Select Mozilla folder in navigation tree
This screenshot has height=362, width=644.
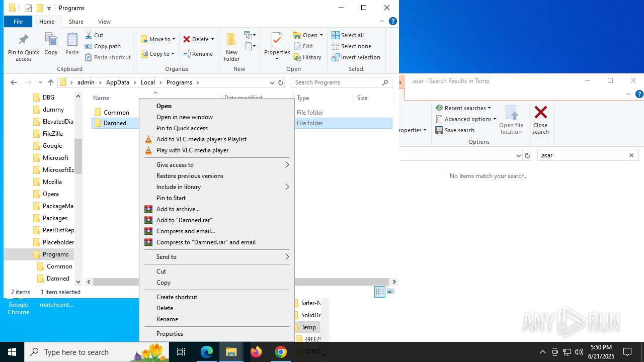point(52,182)
